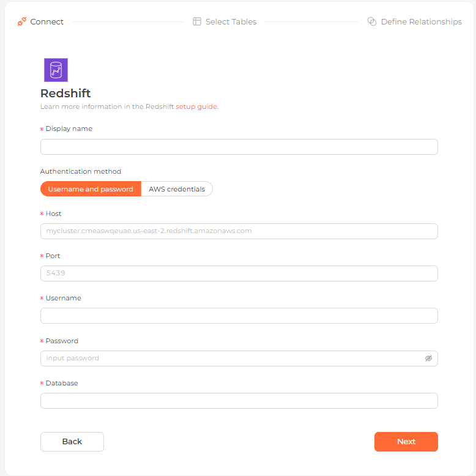
Task: Click the Back button
Action: (x=72, y=441)
